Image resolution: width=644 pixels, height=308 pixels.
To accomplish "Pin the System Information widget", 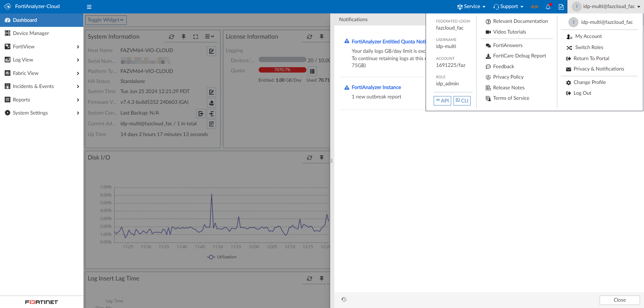I will (183, 37).
